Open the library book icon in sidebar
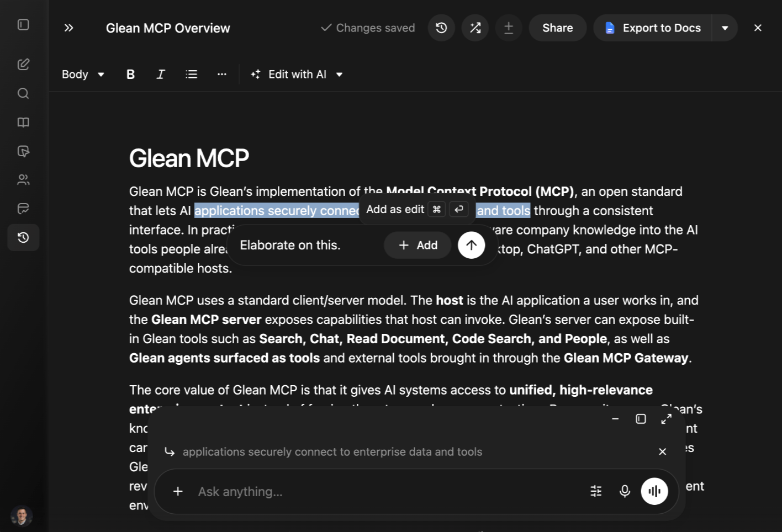Screen dimensions: 782x532 coord(23,122)
